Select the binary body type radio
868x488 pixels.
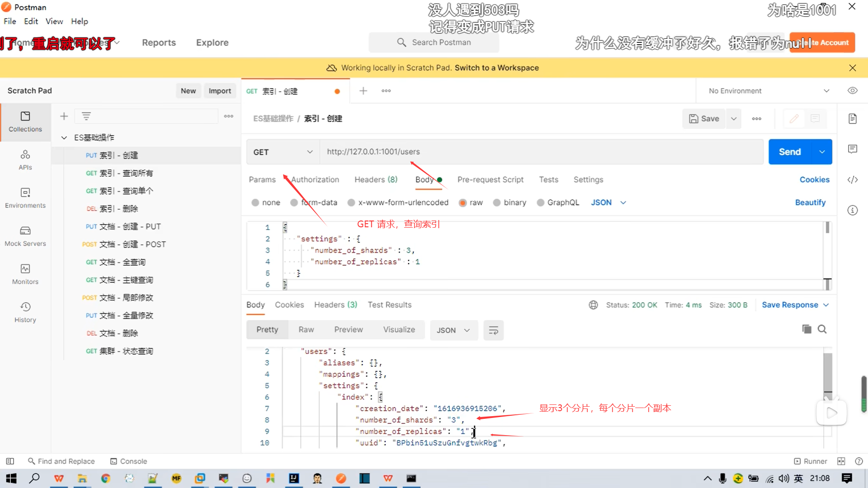coord(497,203)
